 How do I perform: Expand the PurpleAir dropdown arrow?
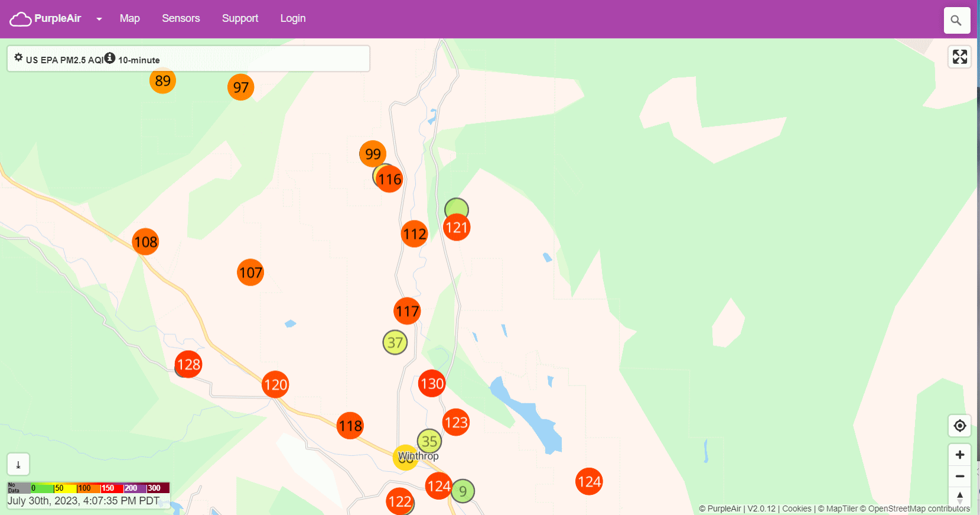tap(99, 19)
